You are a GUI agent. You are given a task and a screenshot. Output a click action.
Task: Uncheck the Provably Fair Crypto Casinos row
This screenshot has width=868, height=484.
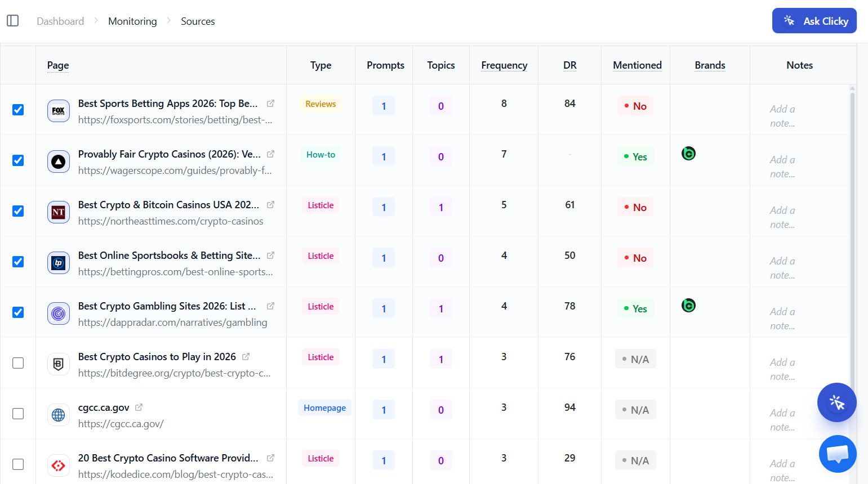pyautogui.click(x=18, y=160)
